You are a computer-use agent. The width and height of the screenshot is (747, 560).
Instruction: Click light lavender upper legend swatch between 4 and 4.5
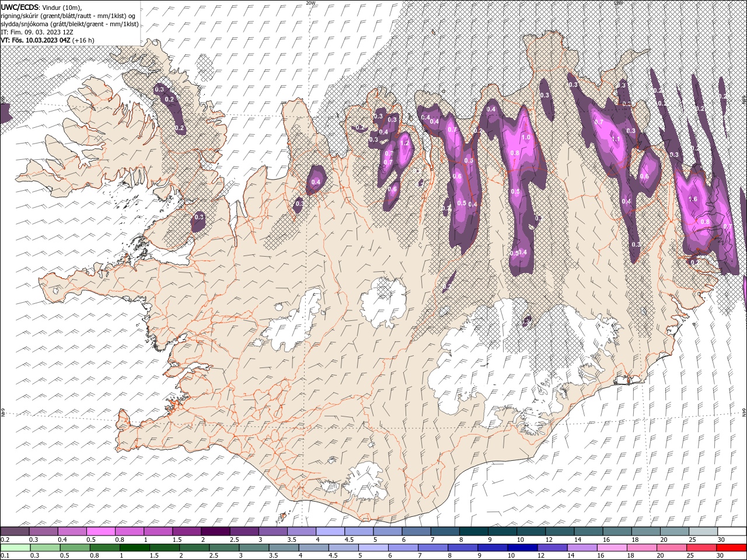click(330, 531)
